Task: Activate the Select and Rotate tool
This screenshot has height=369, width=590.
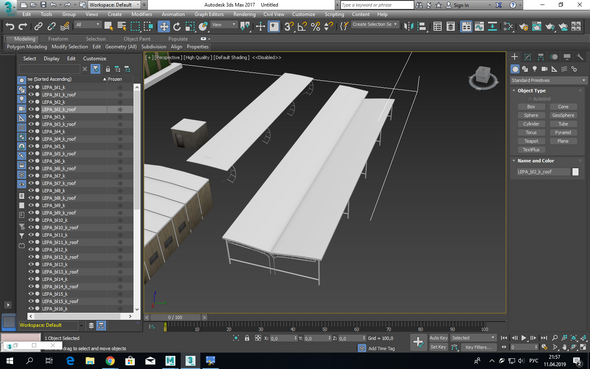Action: click(x=177, y=26)
